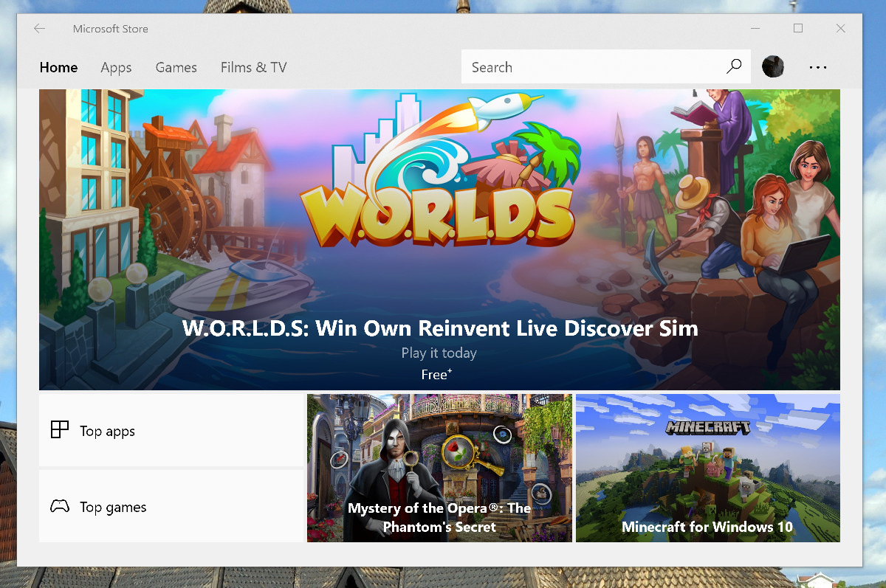The width and height of the screenshot is (886, 588).
Task: Click the Play it today text
Action: [x=439, y=353]
